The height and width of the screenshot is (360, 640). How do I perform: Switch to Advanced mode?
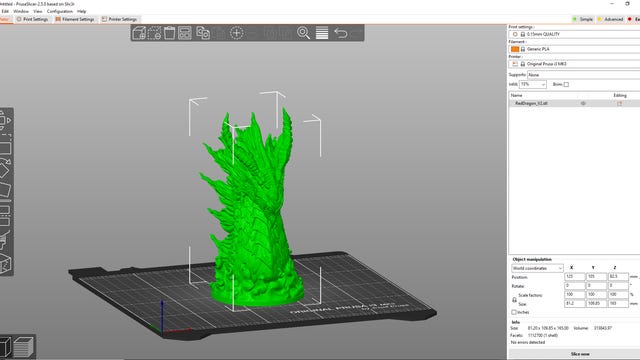[x=610, y=19]
